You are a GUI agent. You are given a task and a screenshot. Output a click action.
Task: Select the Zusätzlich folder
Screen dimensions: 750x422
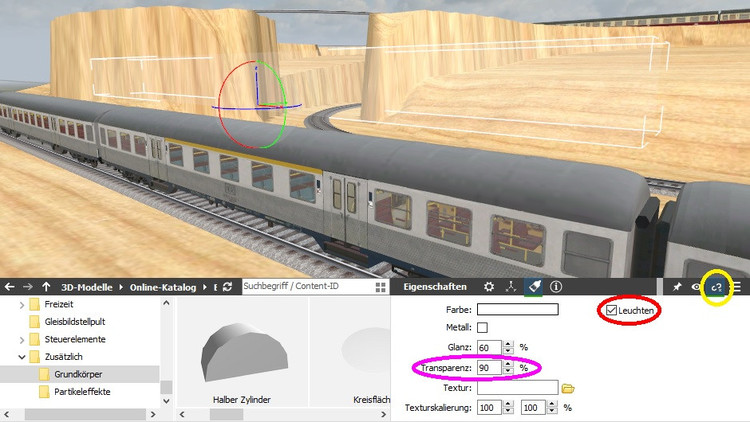pyautogui.click(x=64, y=357)
